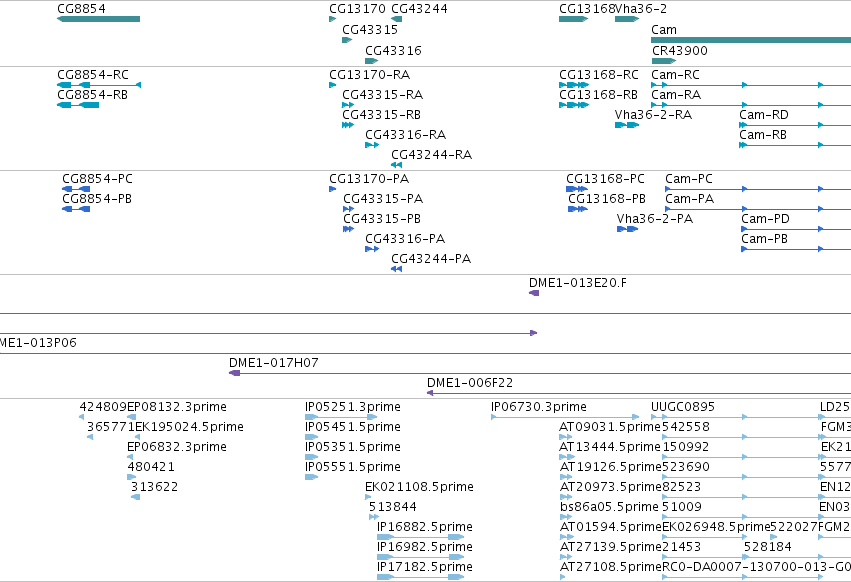The image size is (851, 582).
Task: Click the IP05251.3prime feature label
Action: point(353,407)
